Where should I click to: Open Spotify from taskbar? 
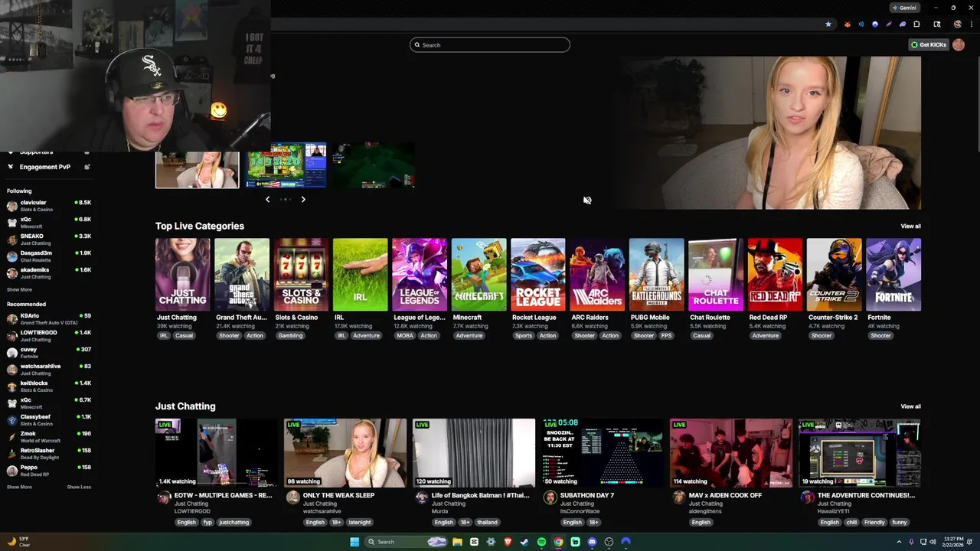541,542
